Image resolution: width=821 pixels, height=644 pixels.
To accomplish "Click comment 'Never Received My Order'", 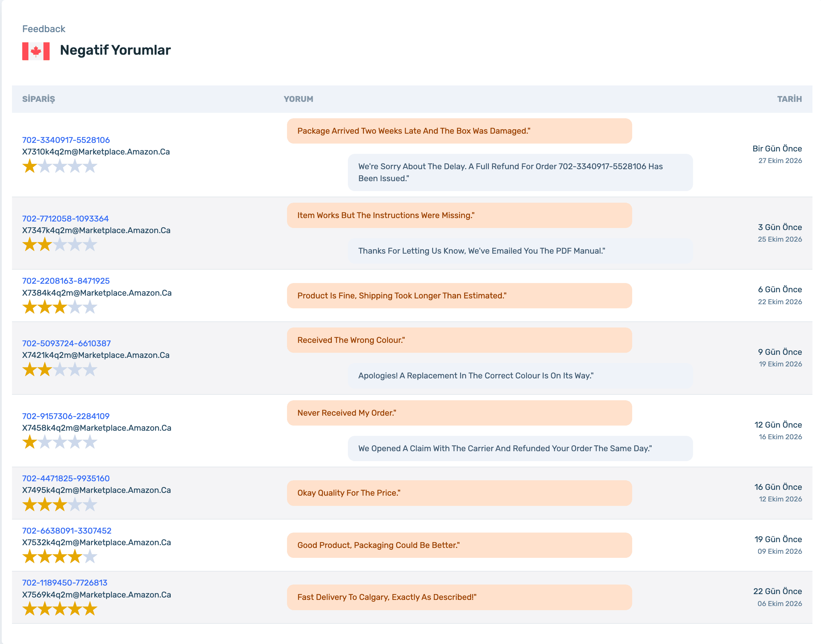I will [459, 413].
